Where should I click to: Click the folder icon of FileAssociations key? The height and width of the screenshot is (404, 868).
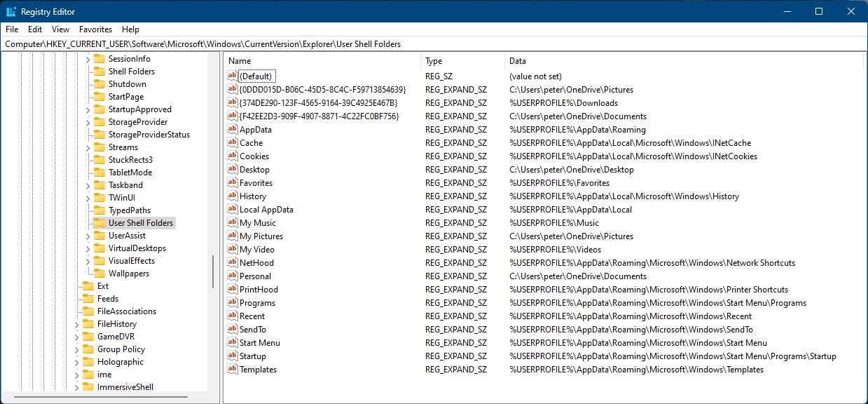coord(88,311)
